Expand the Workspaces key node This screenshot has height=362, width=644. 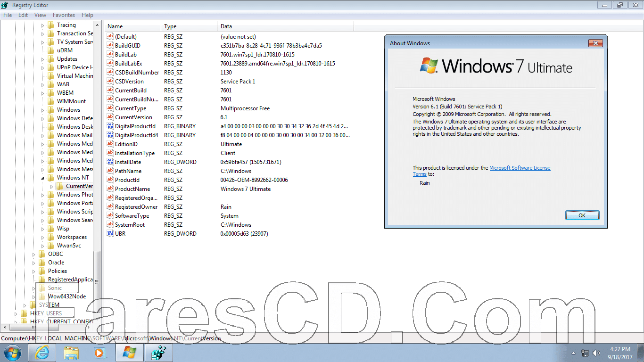pyautogui.click(x=42, y=237)
